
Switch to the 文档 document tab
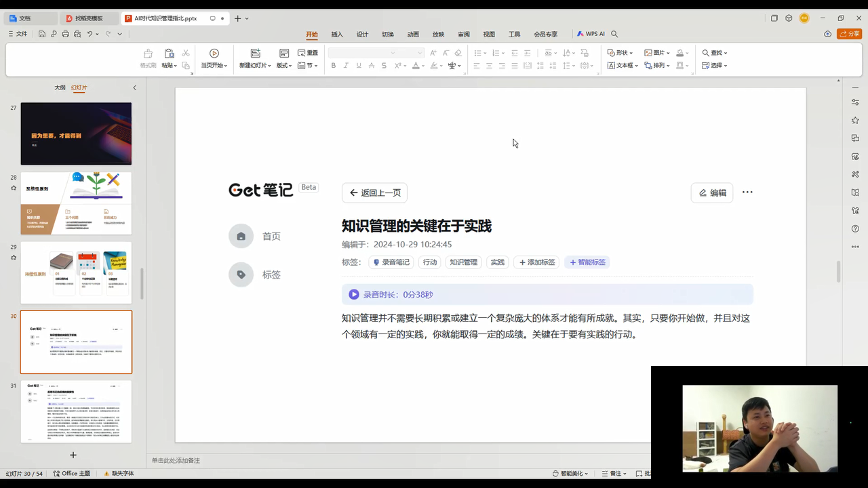tap(31, 18)
